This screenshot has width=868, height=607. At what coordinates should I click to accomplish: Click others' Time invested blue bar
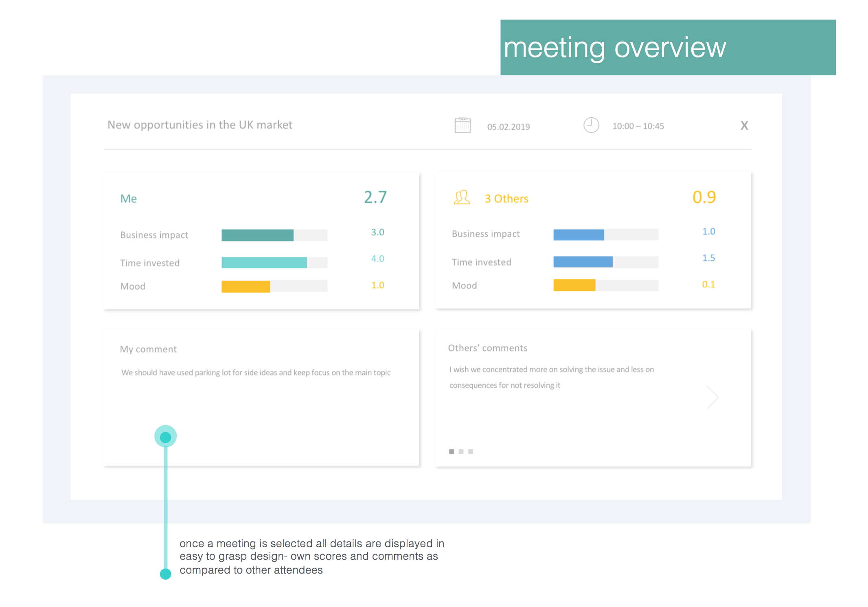(583, 262)
